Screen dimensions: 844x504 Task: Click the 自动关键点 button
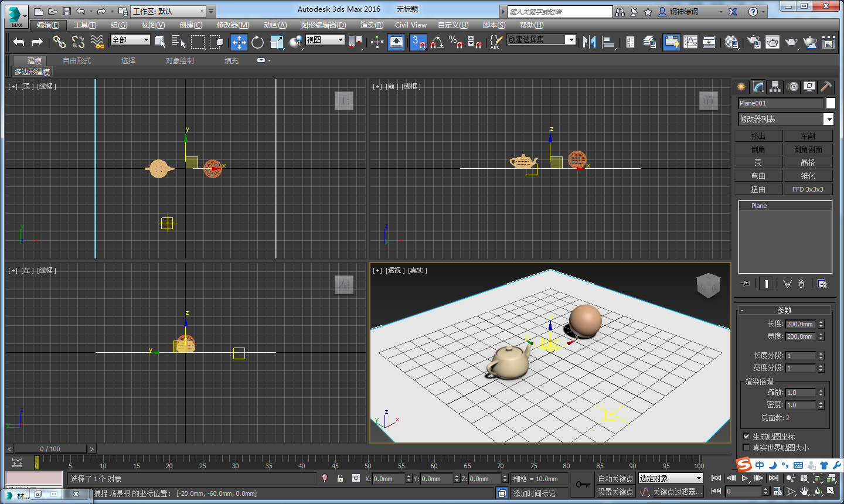click(615, 479)
